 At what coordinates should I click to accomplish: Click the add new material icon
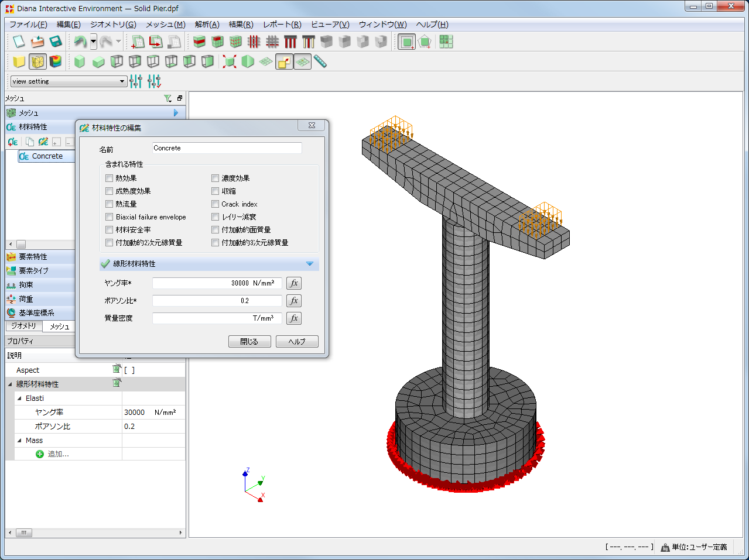(13, 142)
